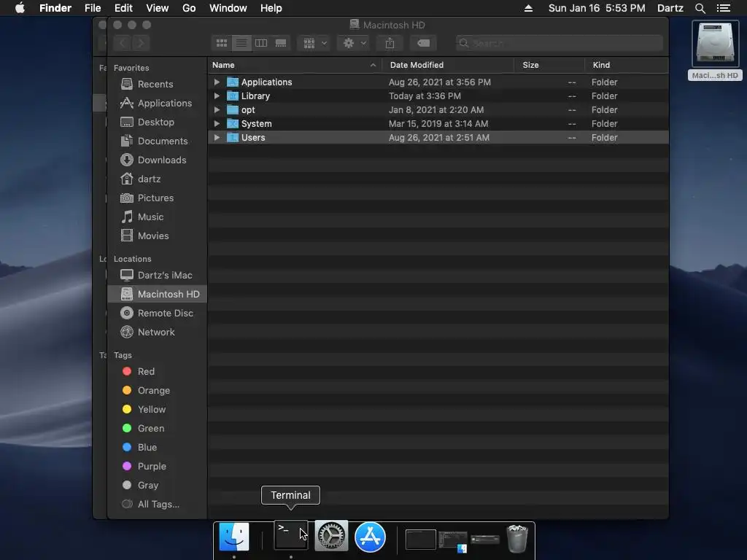Image resolution: width=747 pixels, height=560 pixels.
Task: Open the Help menu
Action: point(271,8)
